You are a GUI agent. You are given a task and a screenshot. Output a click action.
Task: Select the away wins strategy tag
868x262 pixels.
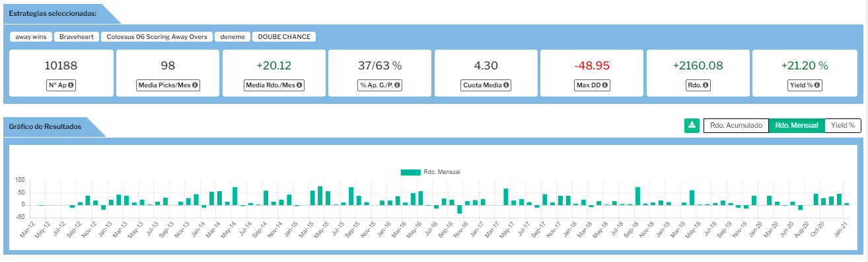point(30,37)
